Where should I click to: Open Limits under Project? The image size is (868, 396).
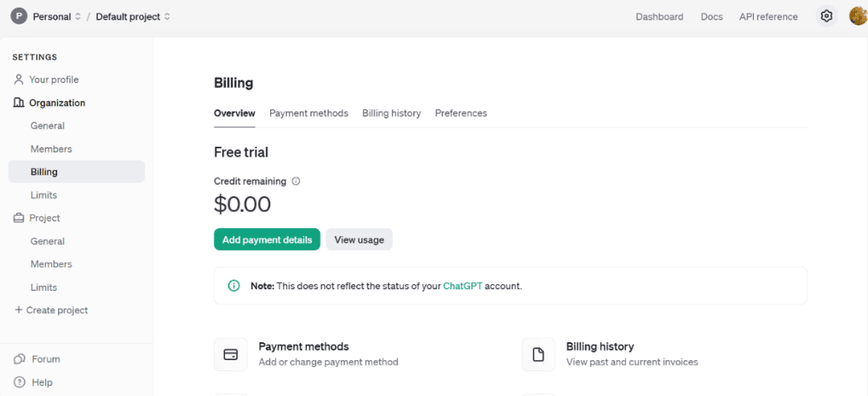pyautogui.click(x=43, y=288)
